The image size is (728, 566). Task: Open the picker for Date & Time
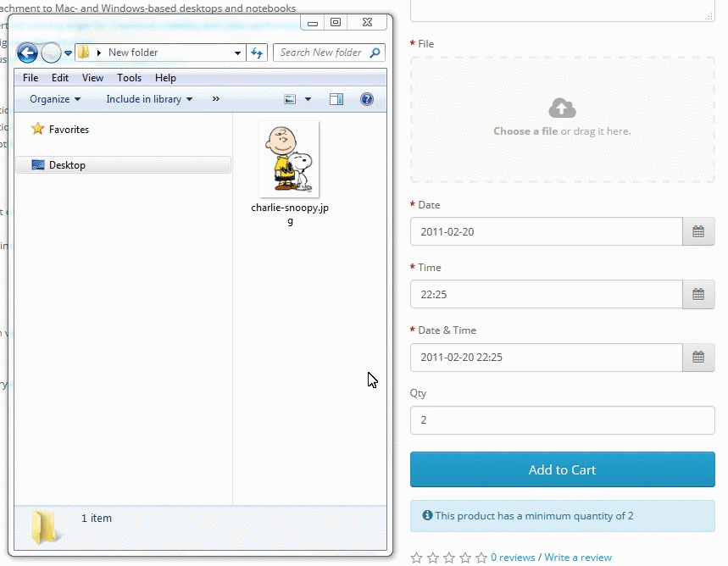click(x=698, y=357)
